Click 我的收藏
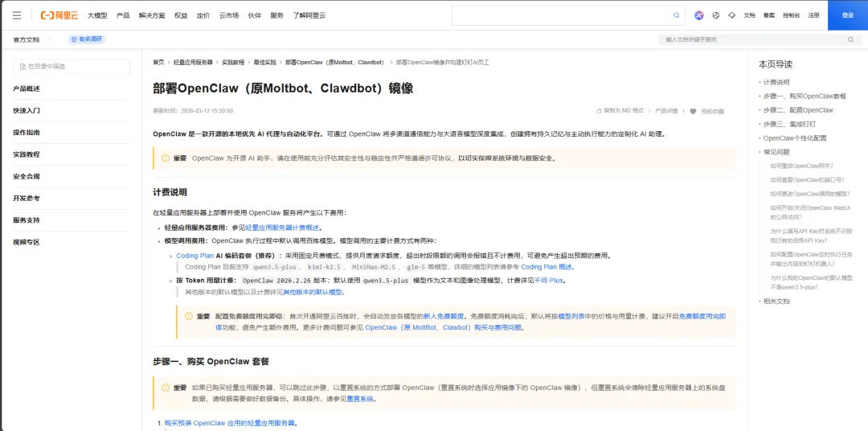Viewport: 868px width, 431px height. (712, 111)
